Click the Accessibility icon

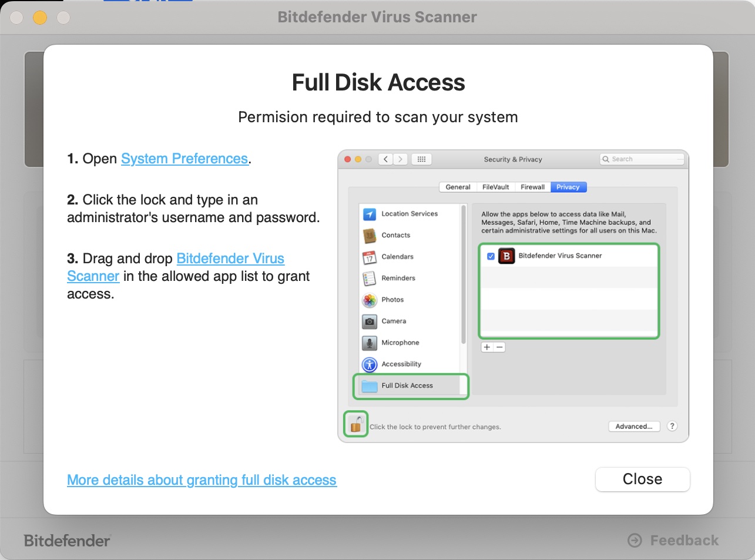click(369, 364)
